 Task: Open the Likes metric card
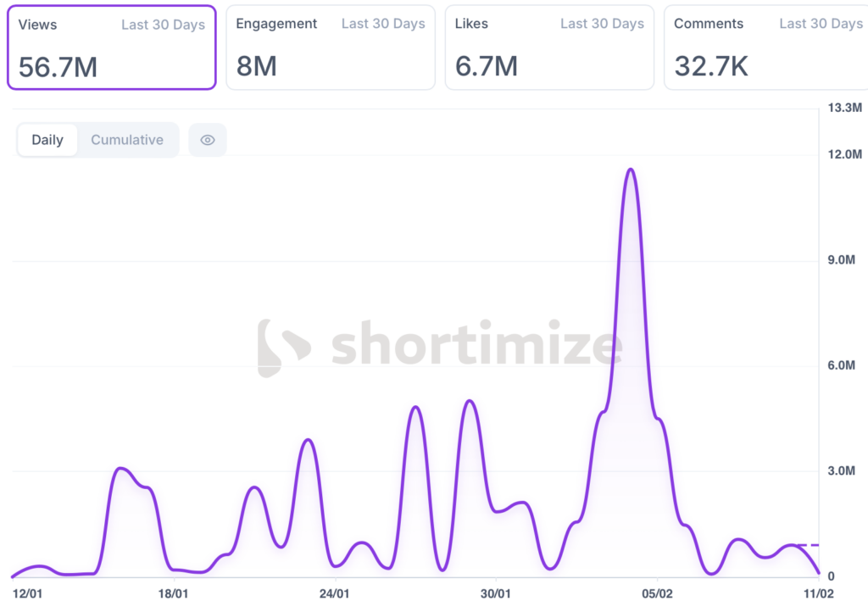click(549, 47)
